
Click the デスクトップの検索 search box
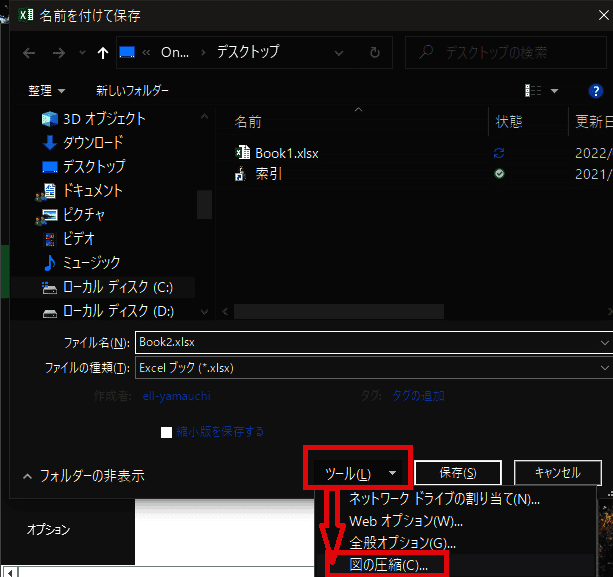(510, 52)
